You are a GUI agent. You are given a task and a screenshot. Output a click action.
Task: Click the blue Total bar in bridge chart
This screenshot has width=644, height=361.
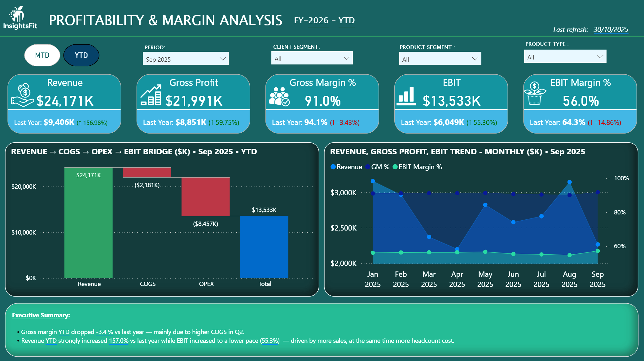(264, 247)
